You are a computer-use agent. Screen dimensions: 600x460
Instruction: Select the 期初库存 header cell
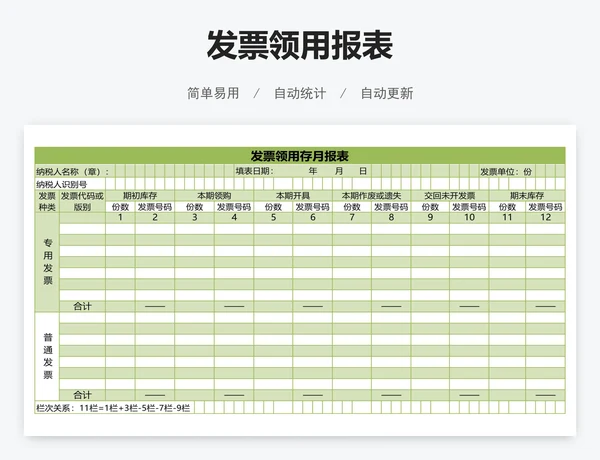pyautogui.click(x=140, y=196)
